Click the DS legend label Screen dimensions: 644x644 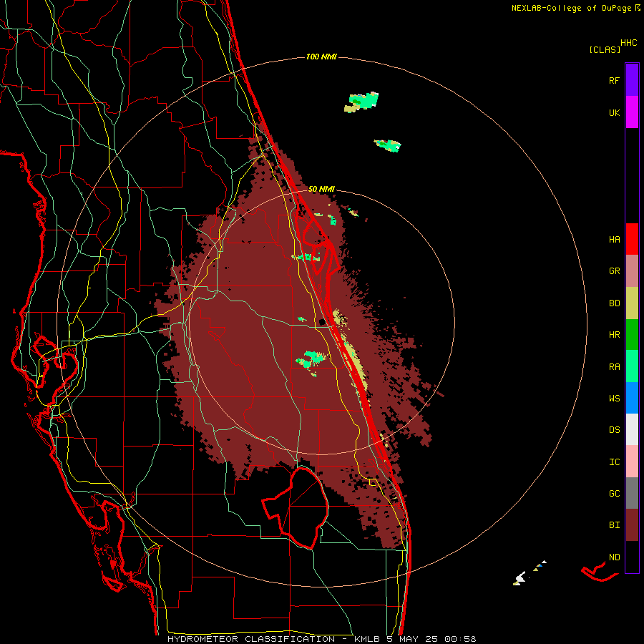(x=614, y=430)
